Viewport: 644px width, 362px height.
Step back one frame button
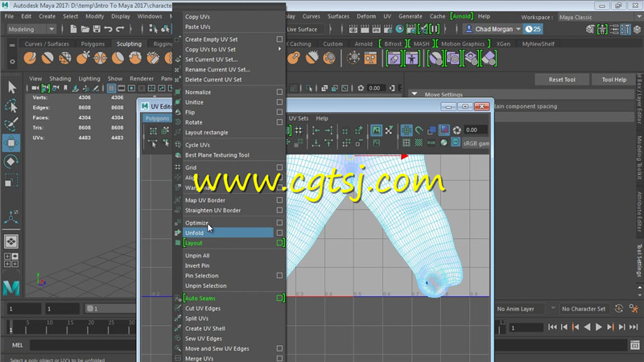pos(564,327)
